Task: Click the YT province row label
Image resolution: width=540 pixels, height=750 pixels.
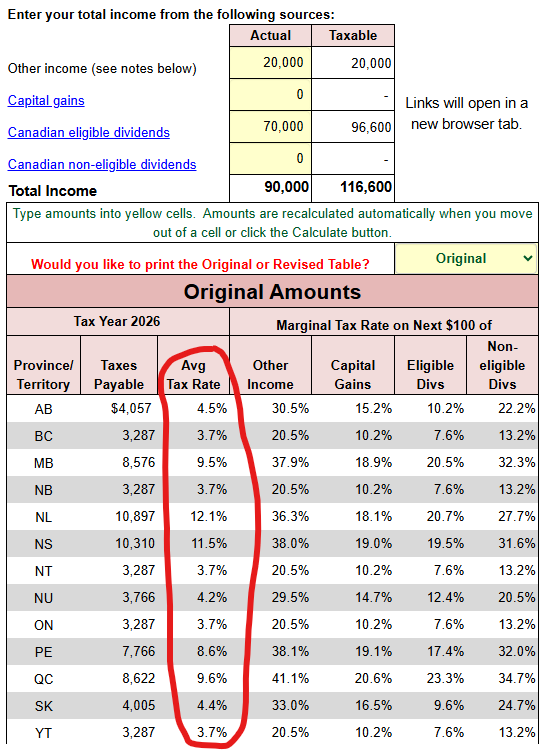Action: pyautogui.click(x=44, y=733)
